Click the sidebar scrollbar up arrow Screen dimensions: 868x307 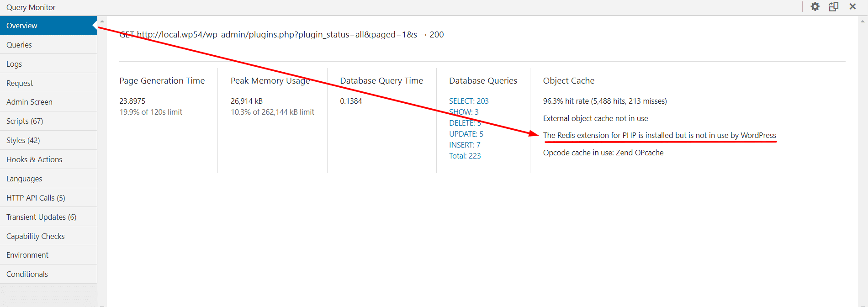(102, 21)
